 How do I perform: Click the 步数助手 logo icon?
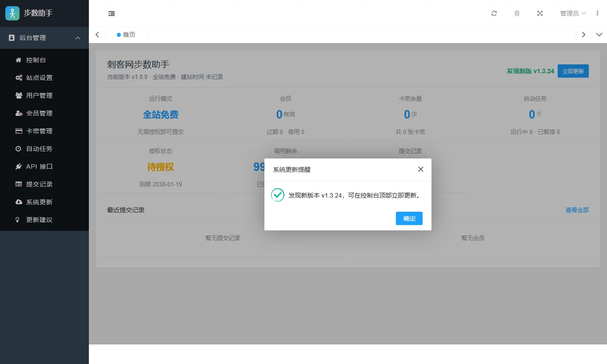(12, 13)
